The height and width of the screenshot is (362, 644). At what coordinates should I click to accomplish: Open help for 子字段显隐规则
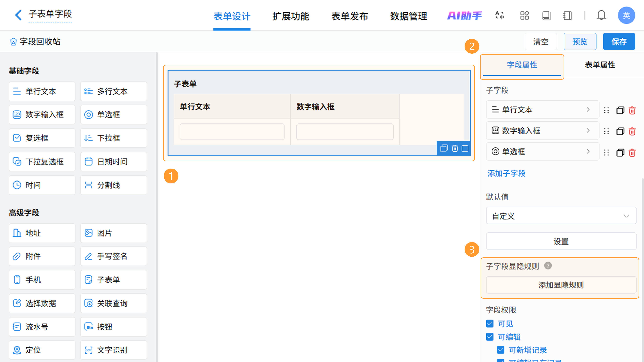(548, 266)
